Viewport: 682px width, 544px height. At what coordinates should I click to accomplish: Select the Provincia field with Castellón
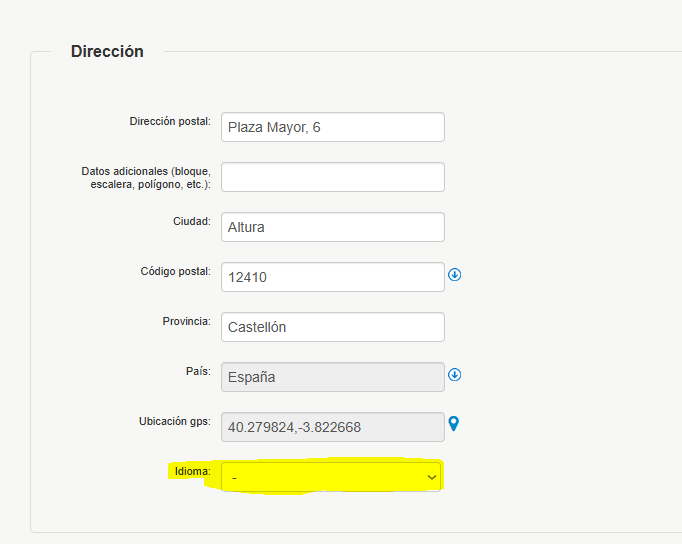[x=333, y=327]
